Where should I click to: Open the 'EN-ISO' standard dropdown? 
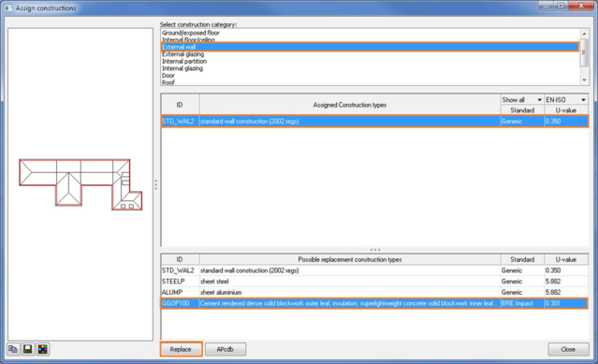(566, 99)
